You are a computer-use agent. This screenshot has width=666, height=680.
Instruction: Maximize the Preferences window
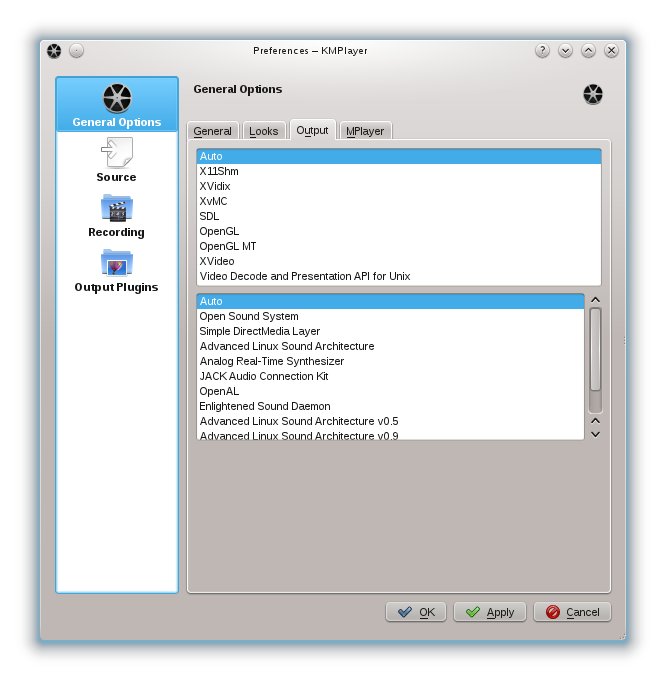[588, 51]
